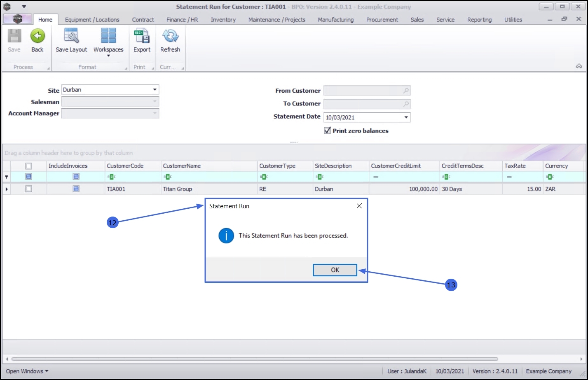Open the Reporting tab
588x380 pixels.
click(479, 19)
